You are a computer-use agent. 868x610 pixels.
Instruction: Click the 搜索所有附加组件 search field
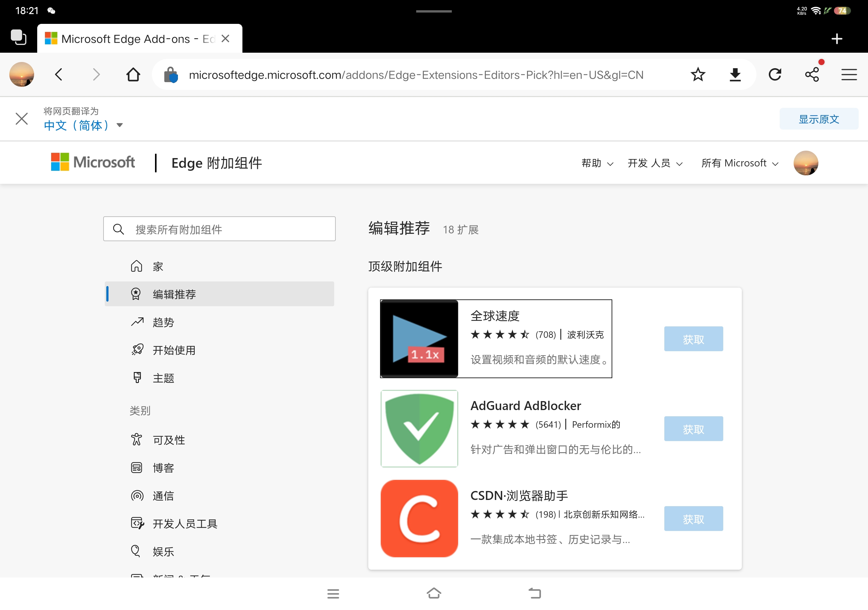[x=219, y=229]
